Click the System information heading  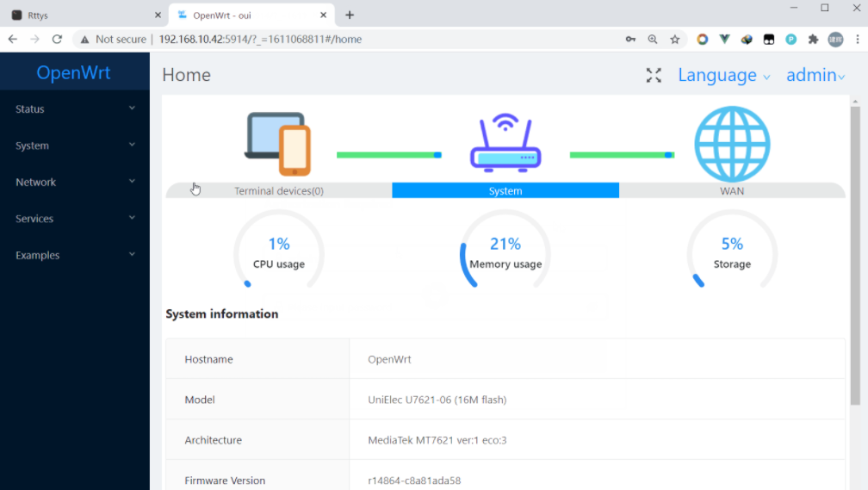click(222, 314)
